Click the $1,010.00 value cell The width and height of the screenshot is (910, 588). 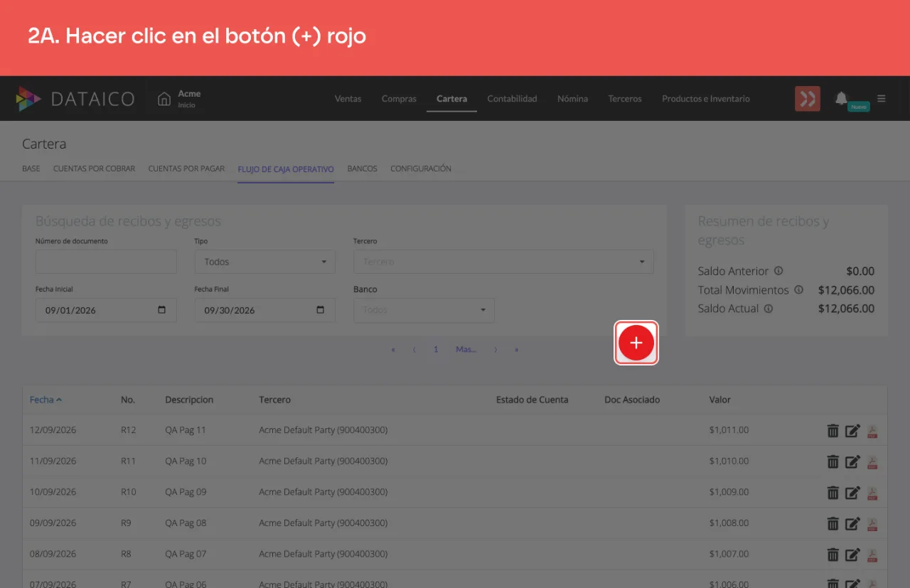tap(729, 461)
